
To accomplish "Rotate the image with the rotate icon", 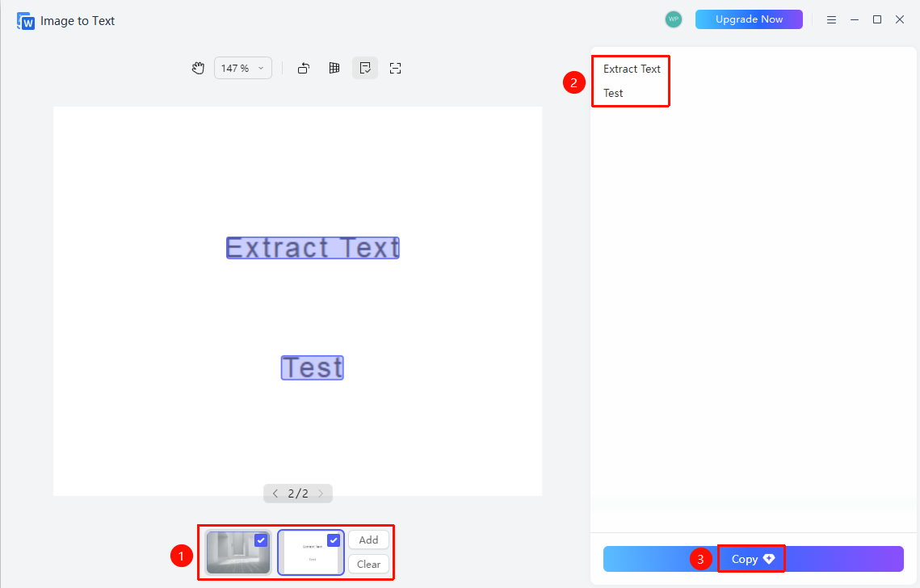I will point(304,68).
